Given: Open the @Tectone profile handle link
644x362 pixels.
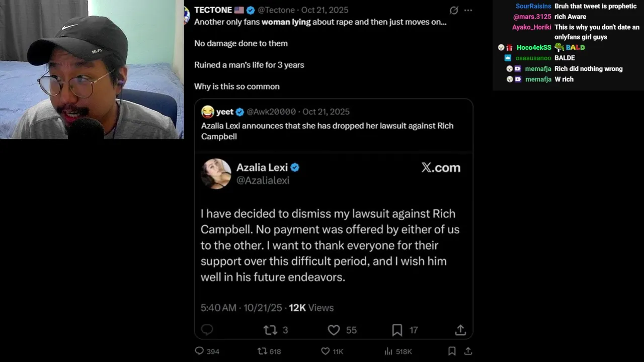Looking at the screenshot, I should pyautogui.click(x=276, y=10).
